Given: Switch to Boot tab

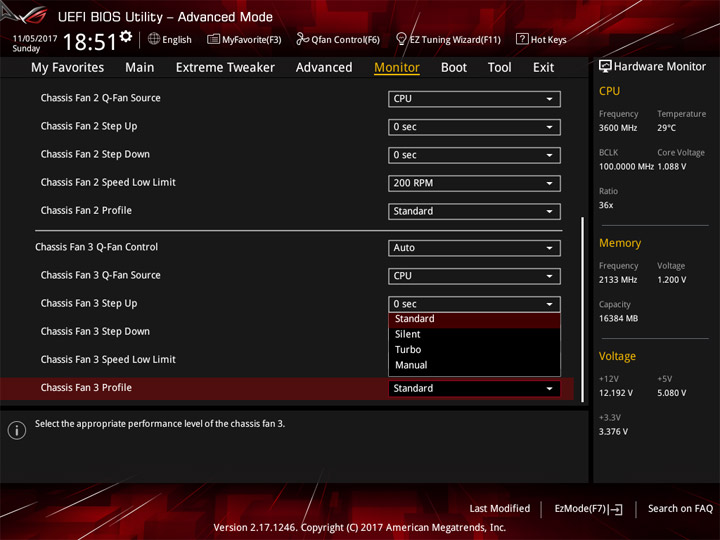Looking at the screenshot, I should 454,68.
